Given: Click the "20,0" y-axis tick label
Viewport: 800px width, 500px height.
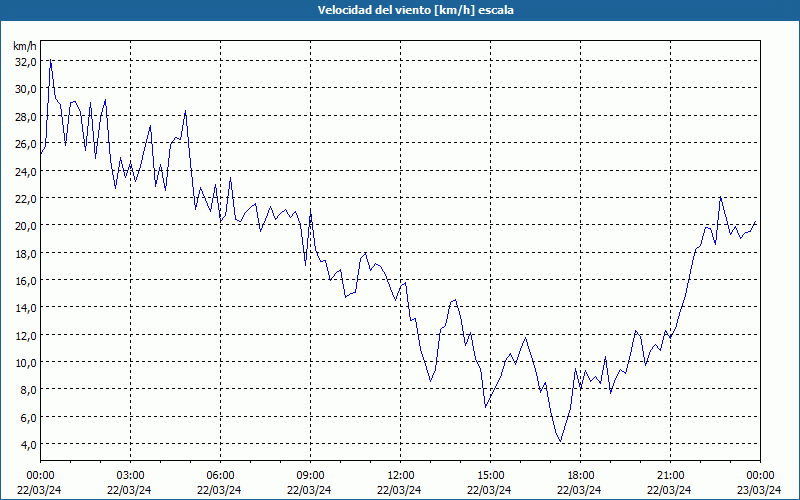Looking at the screenshot, I should [26, 226].
